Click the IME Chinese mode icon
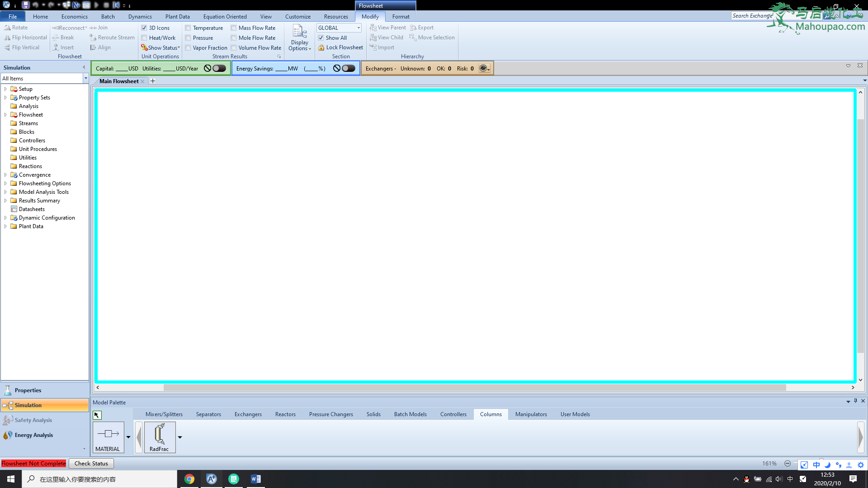This screenshot has width=868, height=488. (x=816, y=465)
